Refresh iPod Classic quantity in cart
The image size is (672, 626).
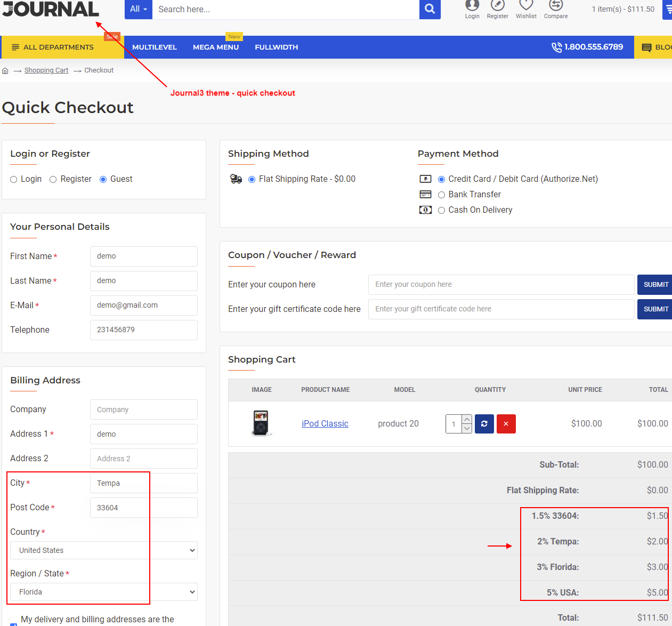[x=484, y=424]
